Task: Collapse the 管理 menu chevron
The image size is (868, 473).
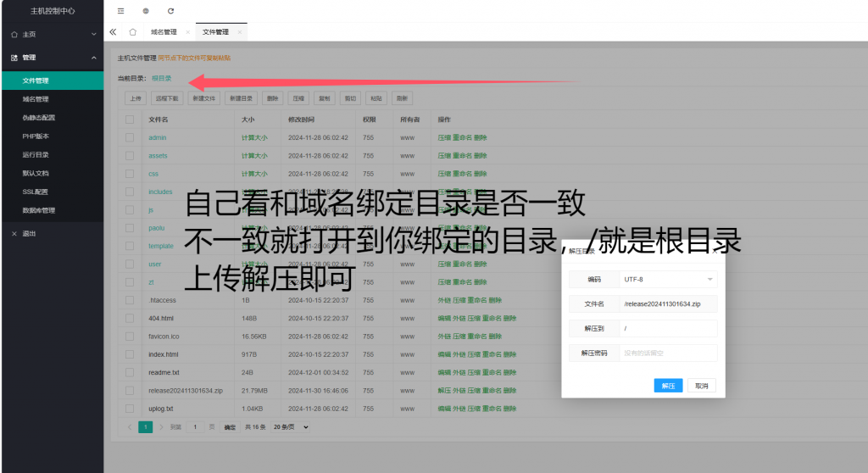Action: (x=93, y=58)
